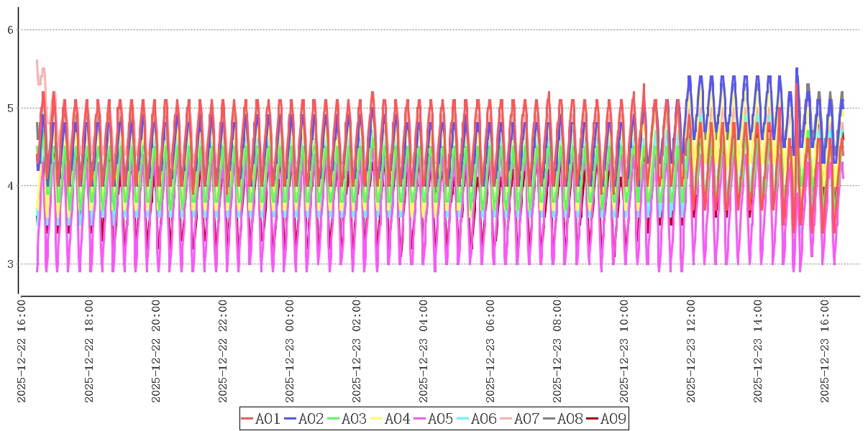Viewport: 868px width, 431px height.
Task: Hide the A02 series legend entry
Action: 303,419
